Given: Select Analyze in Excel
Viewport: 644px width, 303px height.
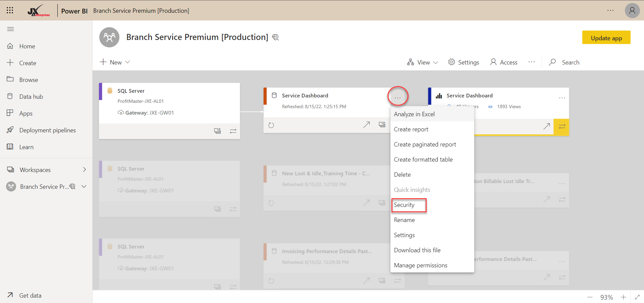Looking at the screenshot, I should coord(432,114).
